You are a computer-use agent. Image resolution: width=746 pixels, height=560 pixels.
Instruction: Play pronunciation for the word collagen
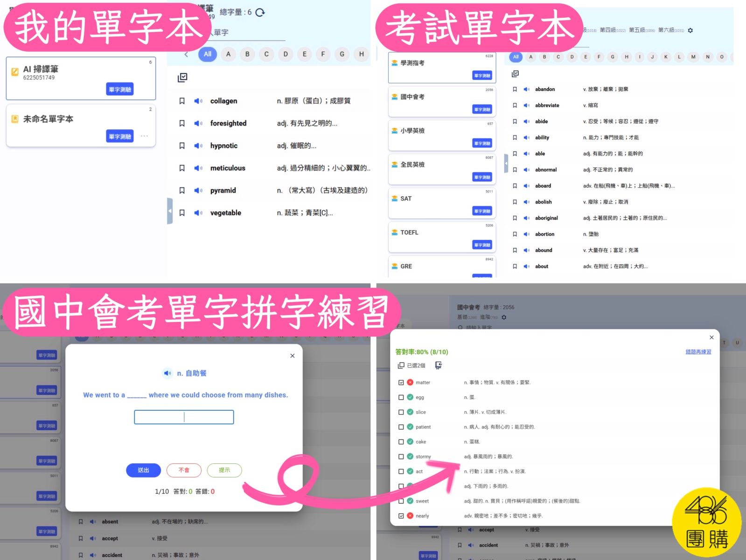pos(198,101)
